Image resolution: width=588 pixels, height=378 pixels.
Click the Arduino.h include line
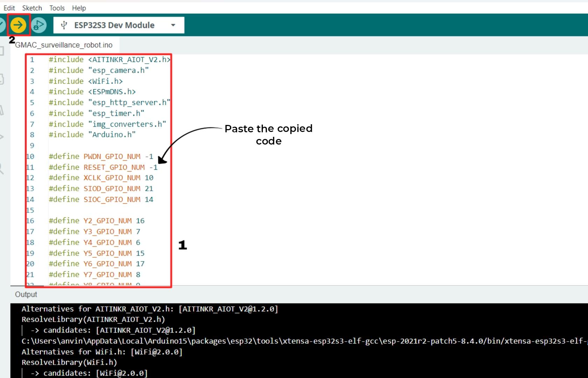pyautogui.click(x=92, y=135)
